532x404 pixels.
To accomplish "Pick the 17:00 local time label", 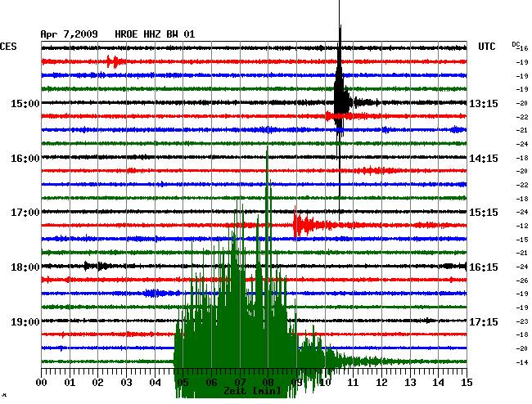I will [25, 213].
